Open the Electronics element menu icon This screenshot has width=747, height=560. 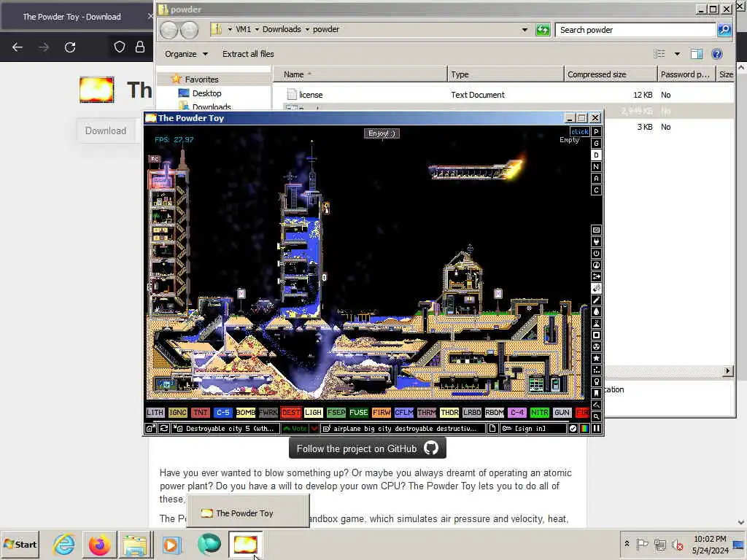(x=596, y=241)
